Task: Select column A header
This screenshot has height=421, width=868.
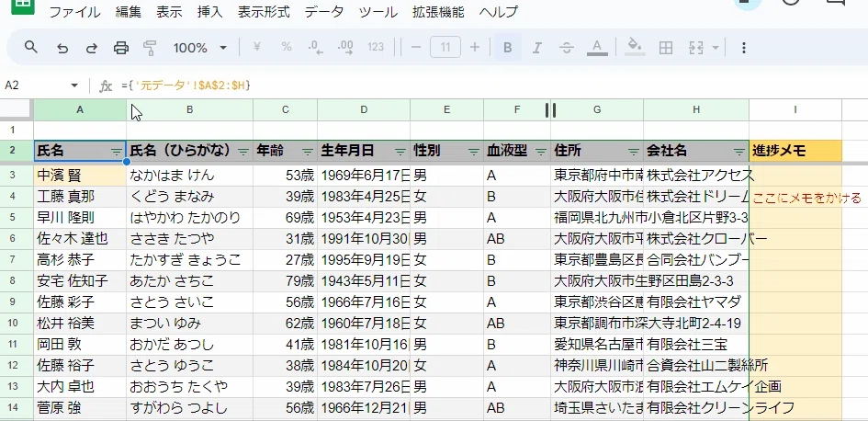Action: click(x=80, y=109)
